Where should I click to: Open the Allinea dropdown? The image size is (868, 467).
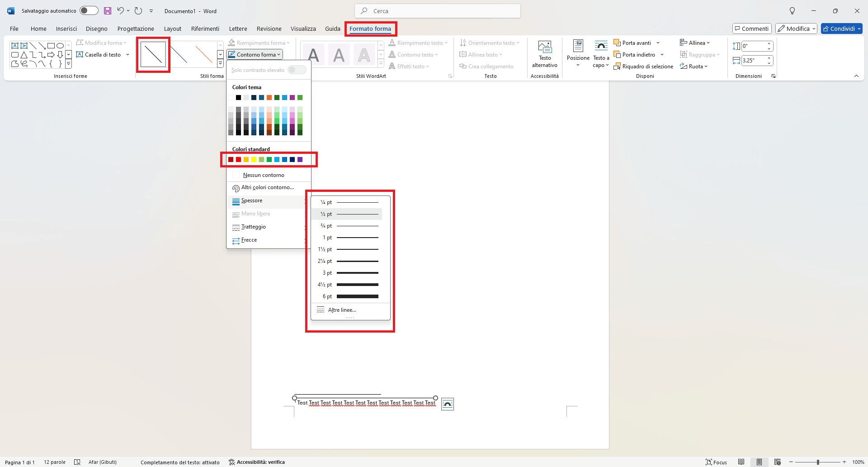(695, 43)
